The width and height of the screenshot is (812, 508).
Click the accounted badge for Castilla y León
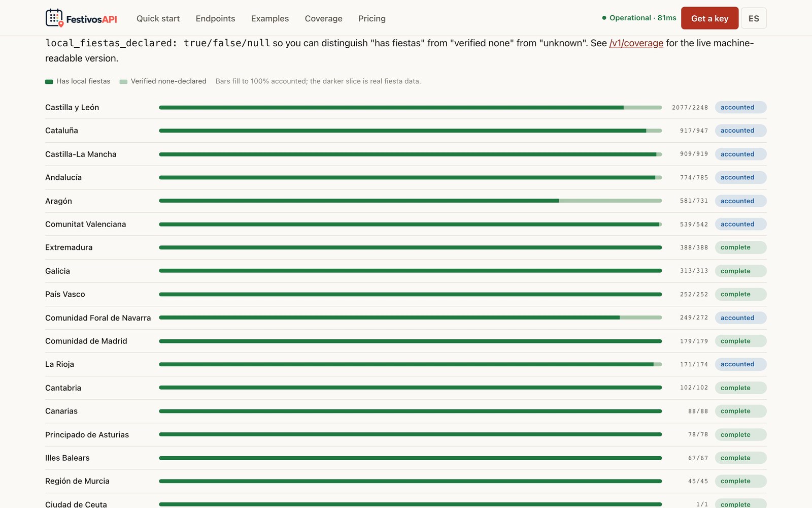tap(740, 107)
